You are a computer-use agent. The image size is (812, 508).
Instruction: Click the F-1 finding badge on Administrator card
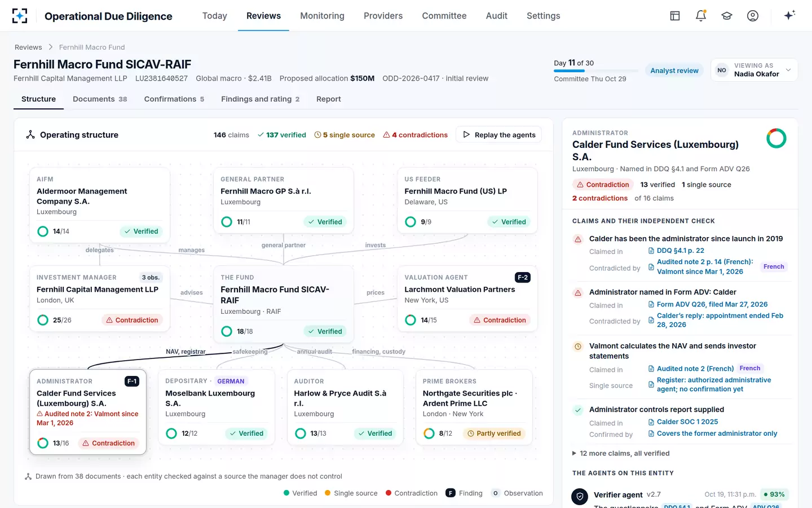click(131, 382)
